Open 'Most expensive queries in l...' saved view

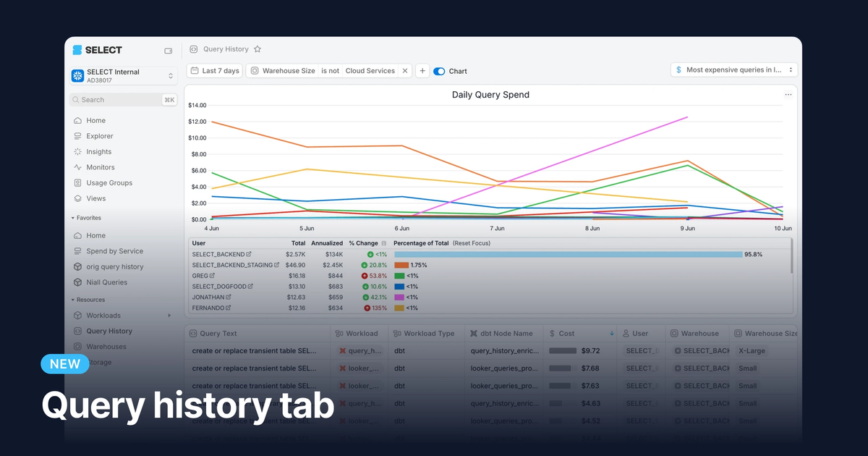click(x=733, y=69)
